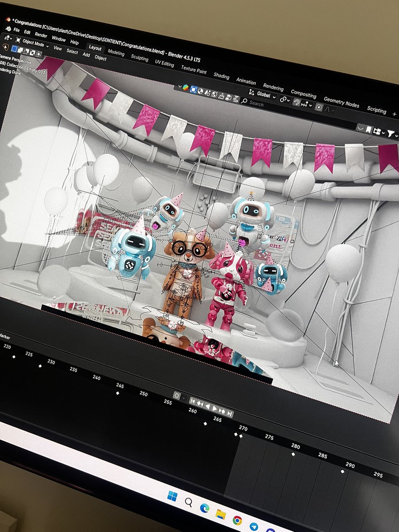This screenshot has width=399, height=532.
Task: Click the water drops icon beside the globe
Action: (x=207, y=93)
